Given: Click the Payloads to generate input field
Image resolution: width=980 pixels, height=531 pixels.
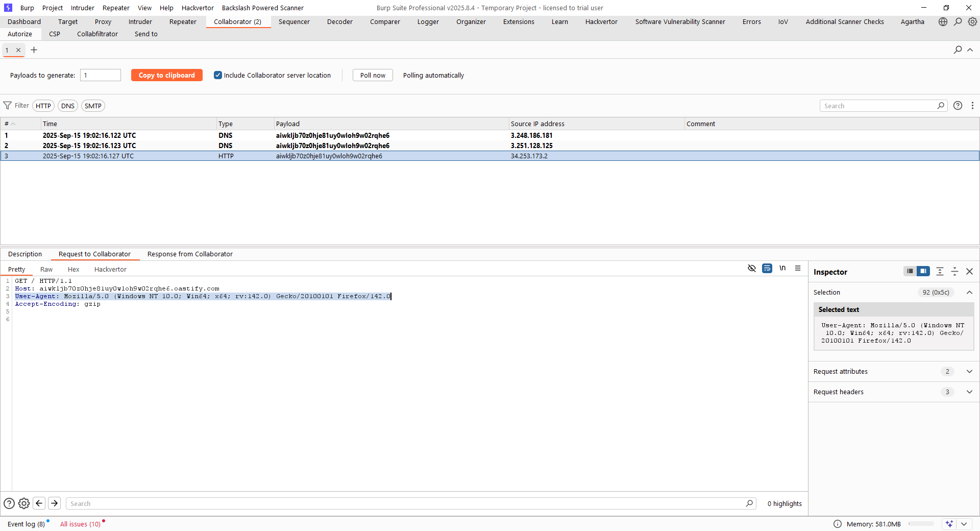Looking at the screenshot, I should click(x=101, y=75).
